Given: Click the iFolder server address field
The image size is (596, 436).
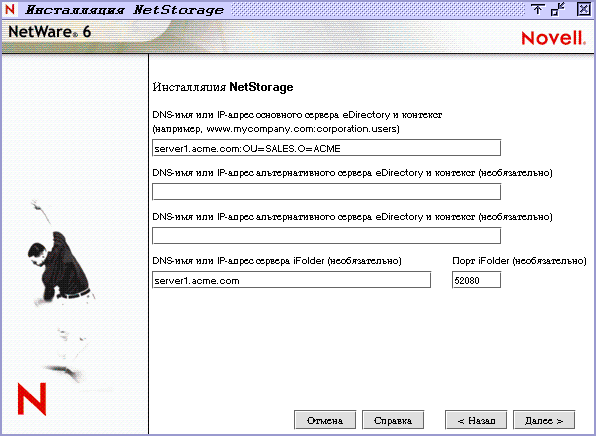Looking at the screenshot, I should 292,280.
